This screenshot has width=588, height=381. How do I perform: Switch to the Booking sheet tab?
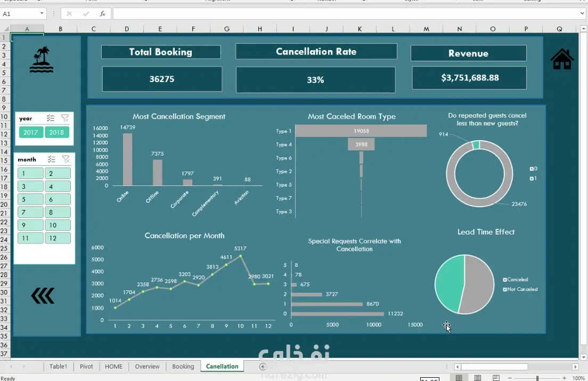click(183, 367)
